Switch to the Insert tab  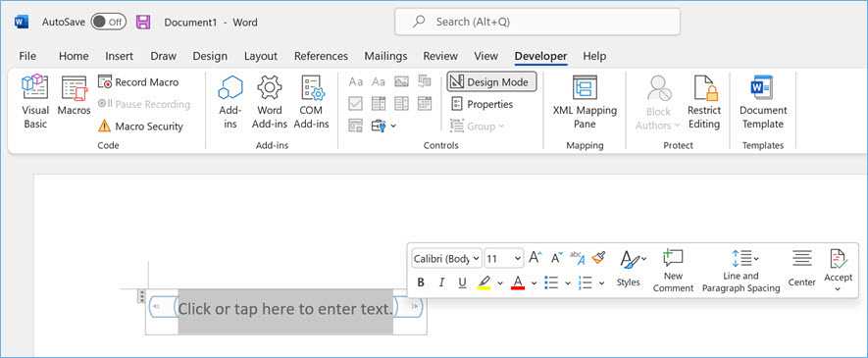(119, 56)
